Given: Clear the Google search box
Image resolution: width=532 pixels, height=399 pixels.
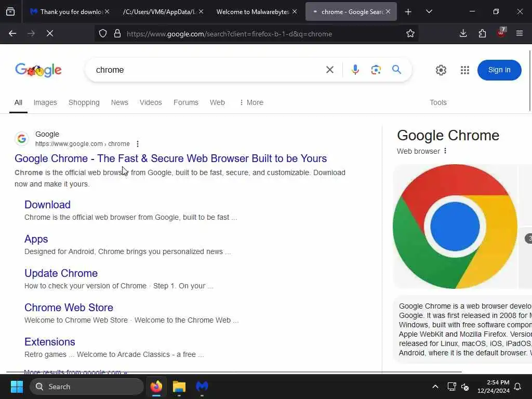Looking at the screenshot, I should [x=330, y=70].
